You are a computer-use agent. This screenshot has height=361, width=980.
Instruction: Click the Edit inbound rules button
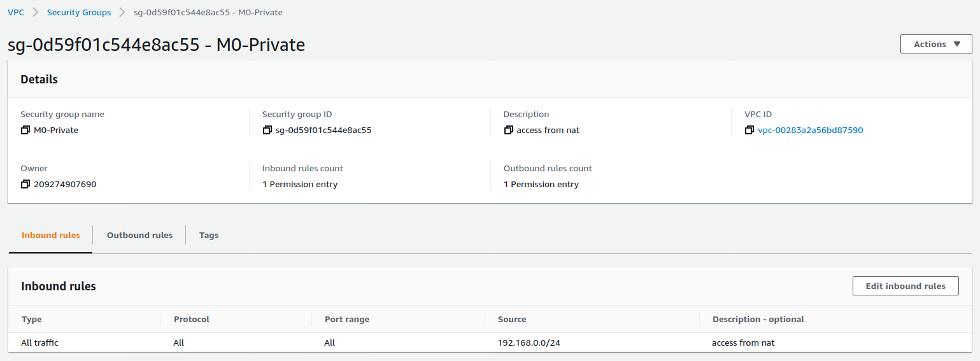pyautogui.click(x=905, y=287)
